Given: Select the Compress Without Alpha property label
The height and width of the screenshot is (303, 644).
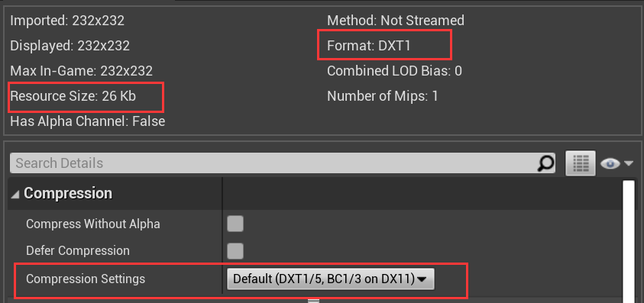Looking at the screenshot, I should pyautogui.click(x=93, y=224).
